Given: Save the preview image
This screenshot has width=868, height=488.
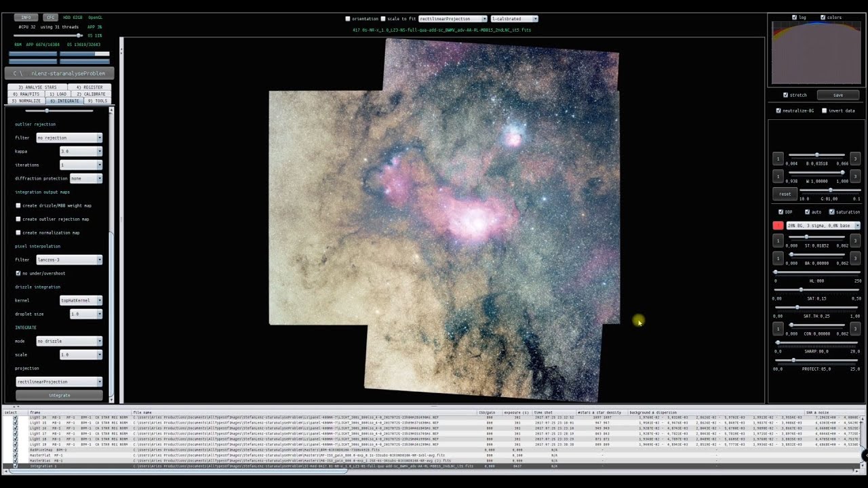Looking at the screenshot, I should pos(838,95).
